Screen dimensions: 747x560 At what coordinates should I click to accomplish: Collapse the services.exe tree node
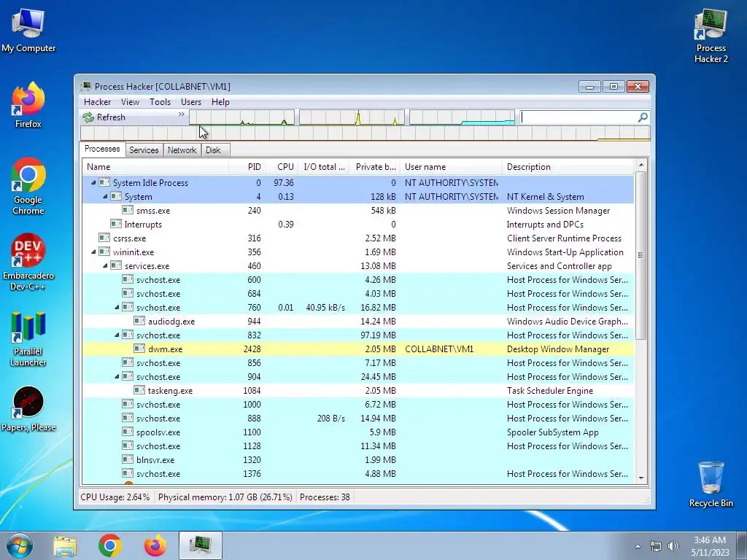105,265
